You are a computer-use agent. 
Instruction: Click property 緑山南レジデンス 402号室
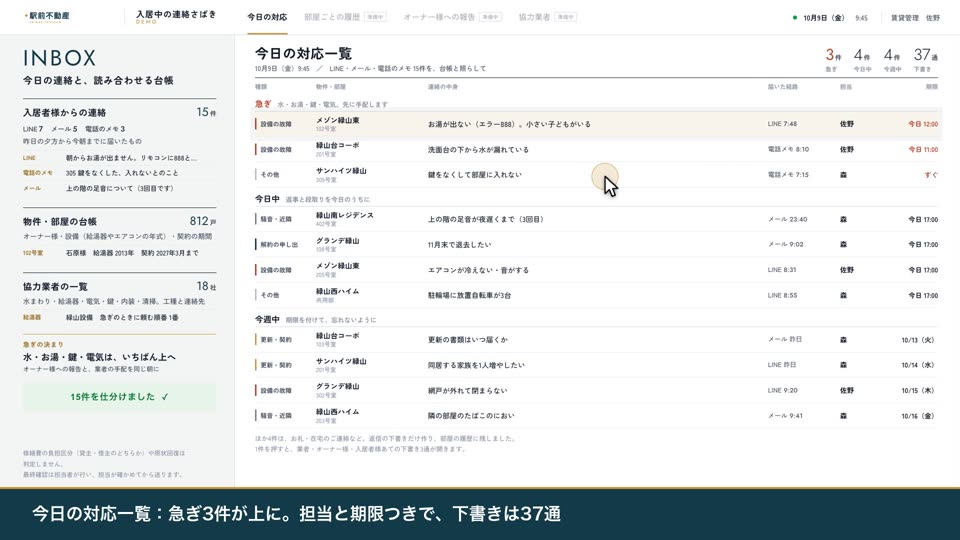tap(345, 219)
